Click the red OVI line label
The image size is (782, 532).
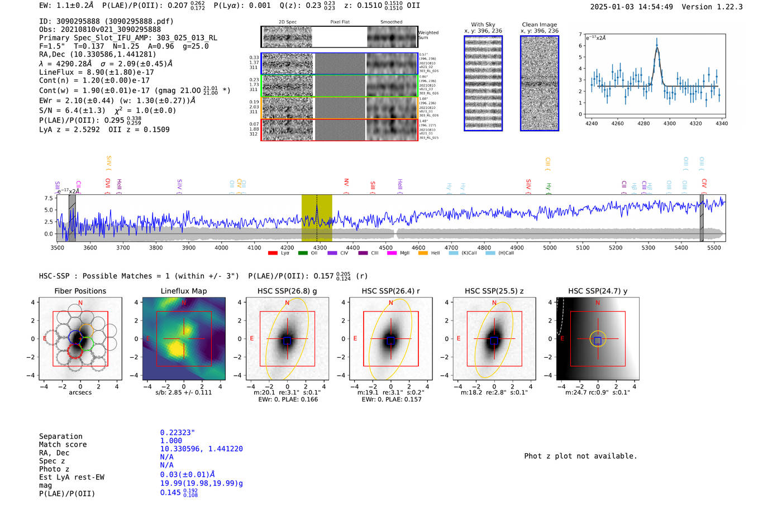click(108, 185)
